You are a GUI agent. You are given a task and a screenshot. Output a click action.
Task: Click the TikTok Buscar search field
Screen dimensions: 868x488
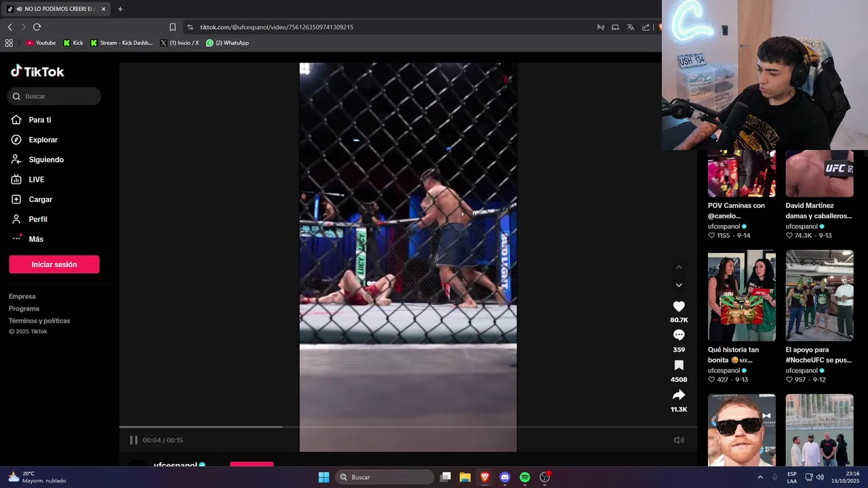tap(54, 96)
